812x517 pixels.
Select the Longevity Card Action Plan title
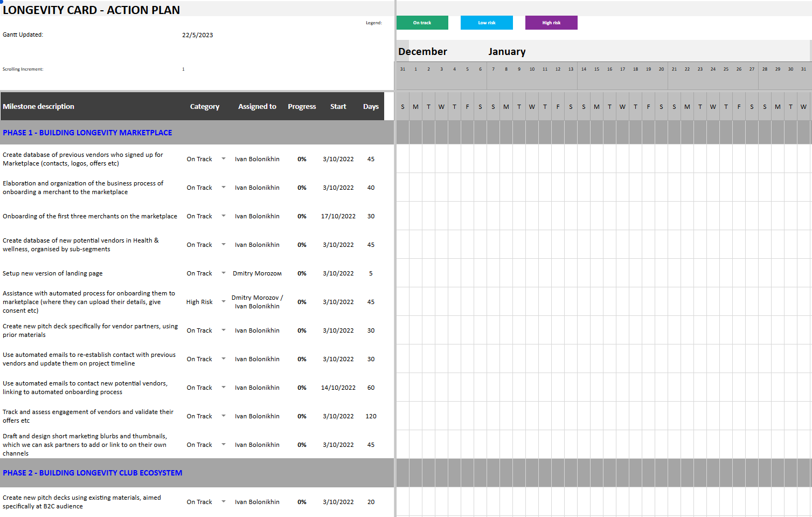[92, 10]
